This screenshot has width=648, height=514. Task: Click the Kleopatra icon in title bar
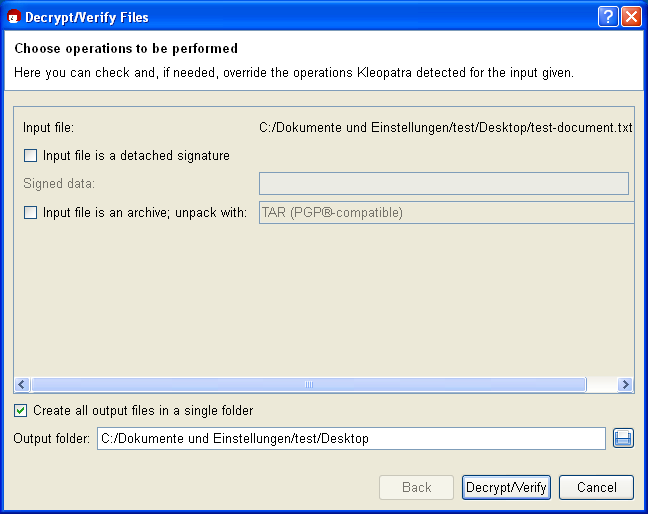point(14,17)
